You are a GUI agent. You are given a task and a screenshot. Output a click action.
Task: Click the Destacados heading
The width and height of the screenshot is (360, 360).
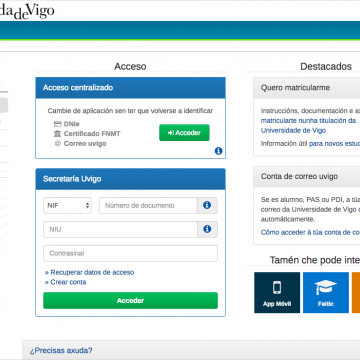(326, 66)
